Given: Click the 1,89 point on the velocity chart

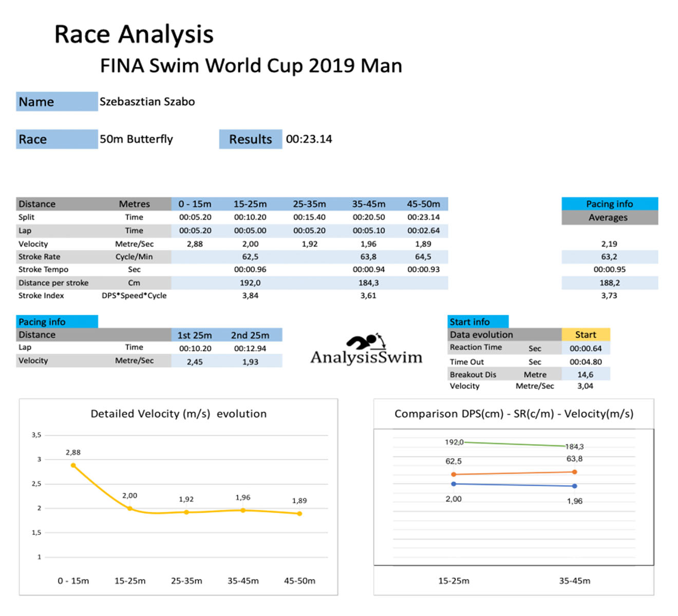Looking at the screenshot, I should pos(299,513).
